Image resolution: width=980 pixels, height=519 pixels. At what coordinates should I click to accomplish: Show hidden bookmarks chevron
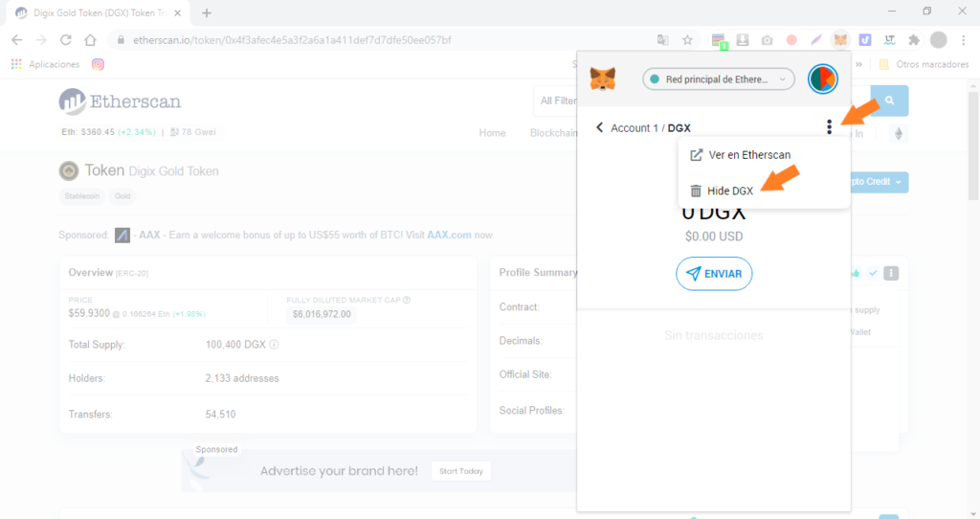pos(859,64)
